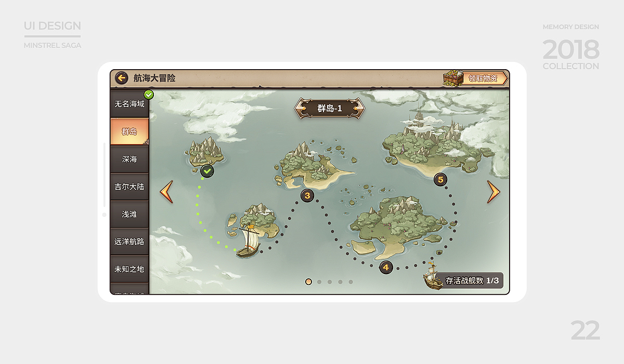Go to the next map page arrow
The width and height of the screenshot is (624, 364).
point(493,192)
